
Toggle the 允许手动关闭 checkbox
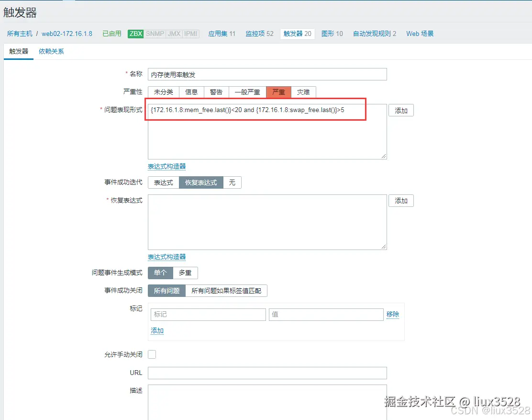(152, 354)
